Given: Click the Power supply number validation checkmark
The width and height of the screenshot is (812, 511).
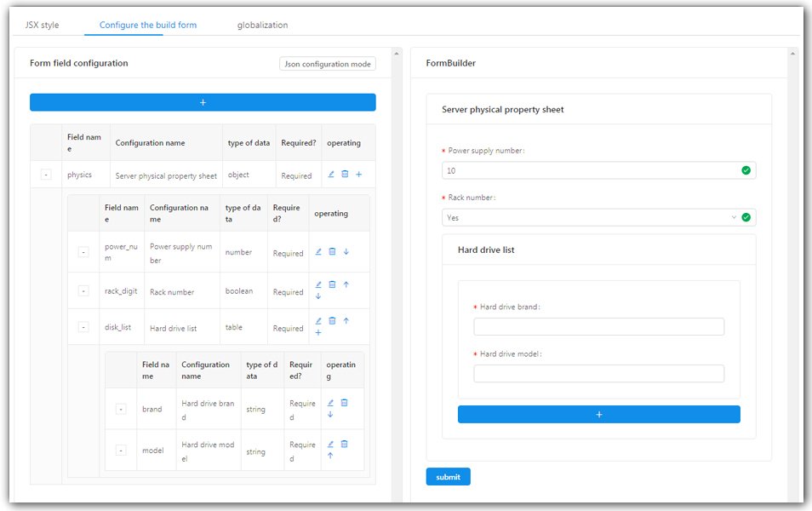Looking at the screenshot, I should tap(746, 170).
